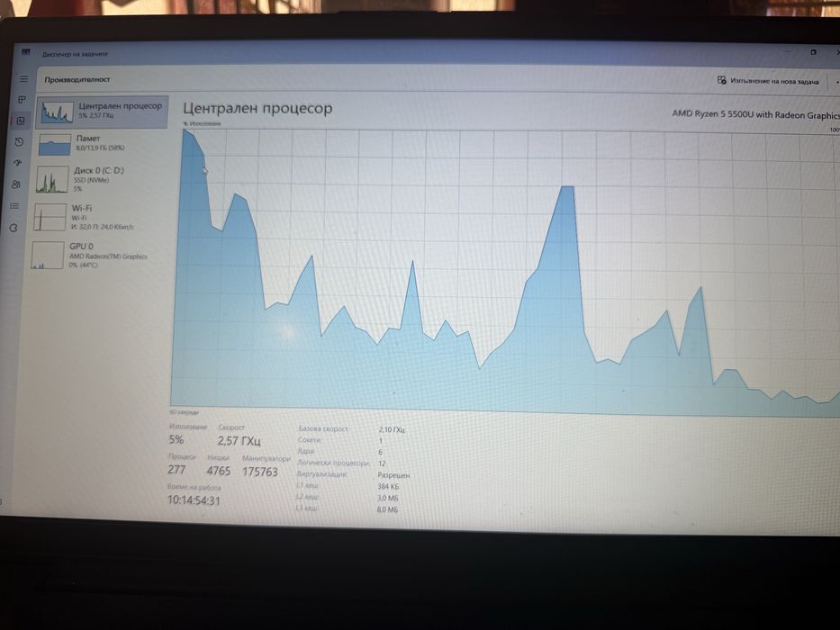Viewport: 840px width, 630px height.
Task: Click the large CPU utilization graph
Action: [x=506, y=271]
